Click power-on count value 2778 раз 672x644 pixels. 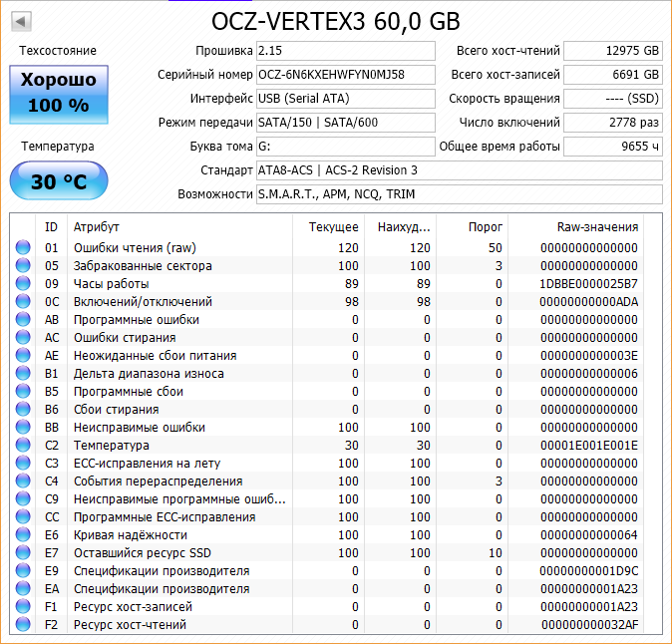(x=613, y=123)
